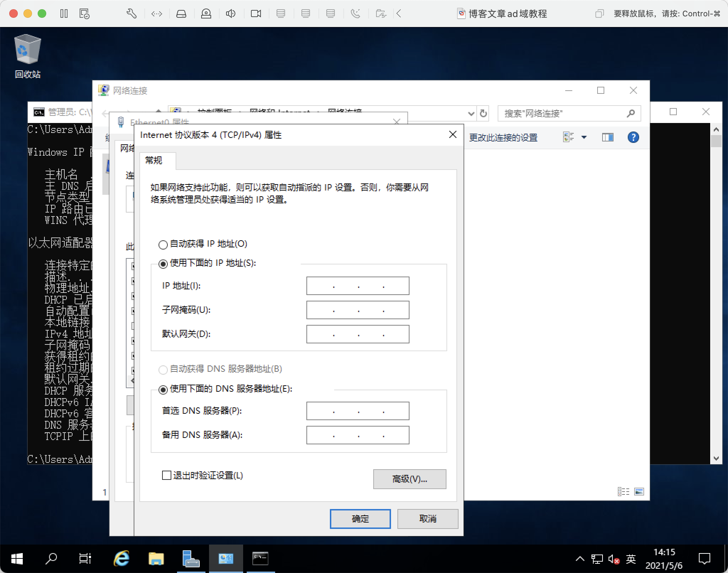Select obtain IP address automatically option
728x573 pixels.
tap(163, 245)
